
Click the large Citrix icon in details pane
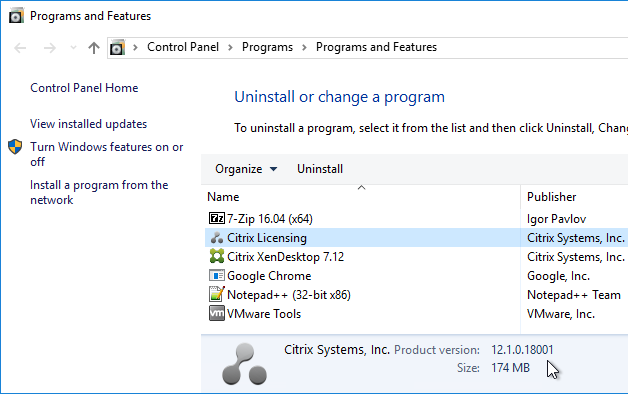coord(244,364)
